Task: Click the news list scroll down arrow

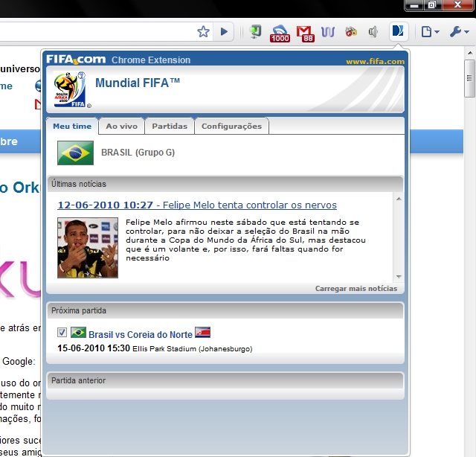Action: pyautogui.click(x=398, y=276)
